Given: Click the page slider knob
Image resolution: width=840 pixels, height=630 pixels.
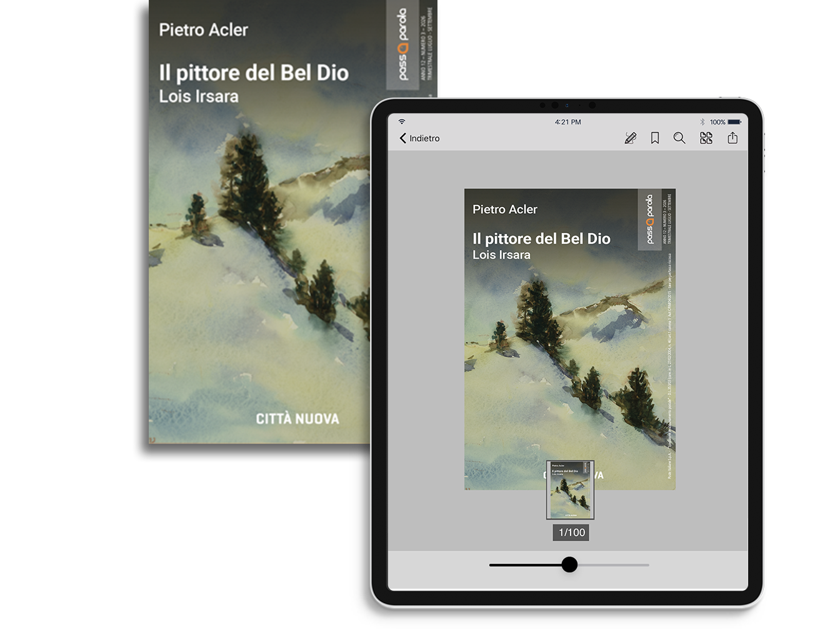Looking at the screenshot, I should tap(569, 565).
